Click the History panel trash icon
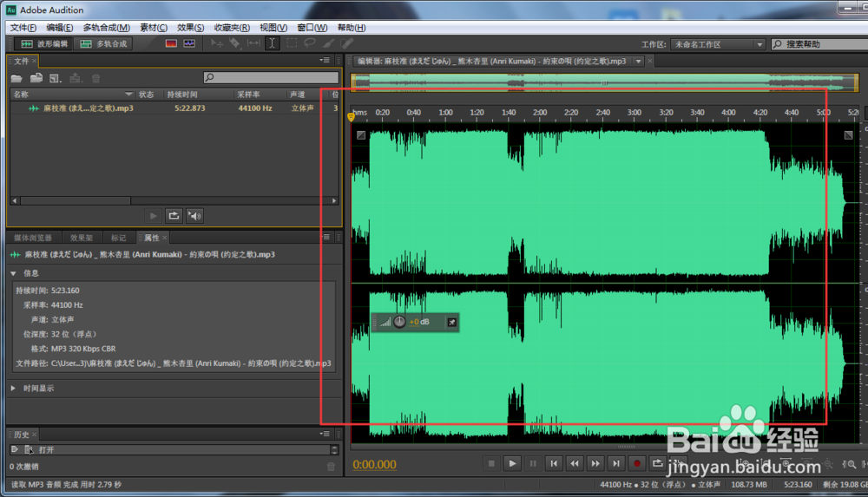Image resolution: width=868 pixels, height=497 pixels. [x=331, y=467]
